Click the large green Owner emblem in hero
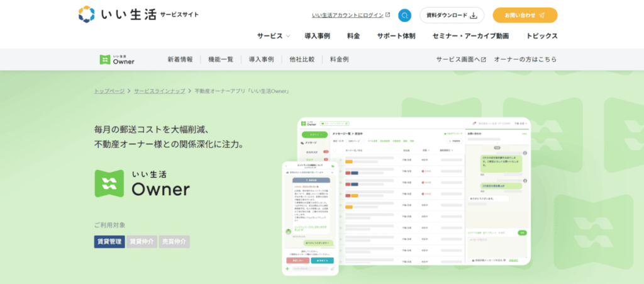 tap(109, 183)
